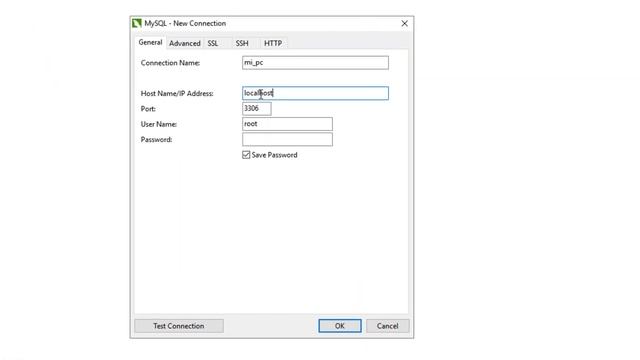Open the Advanced tab

tap(184, 43)
